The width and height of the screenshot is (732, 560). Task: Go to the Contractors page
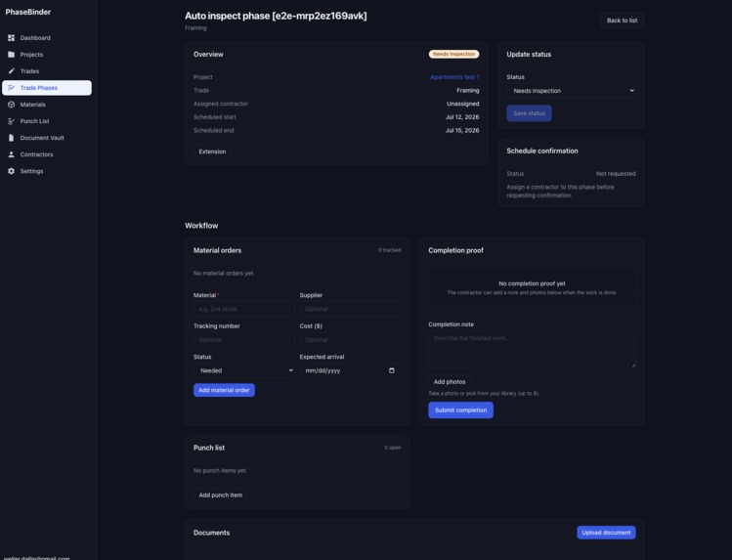(47, 154)
